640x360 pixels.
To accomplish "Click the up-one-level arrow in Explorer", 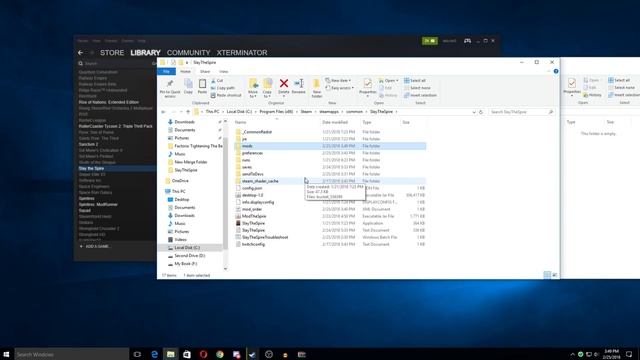I will [188, 112].
